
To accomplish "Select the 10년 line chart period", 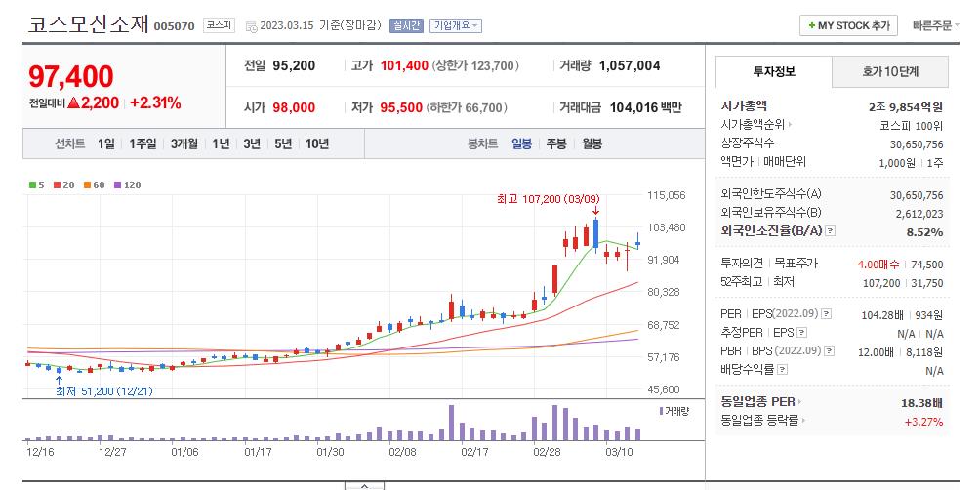I will (317, 143).
